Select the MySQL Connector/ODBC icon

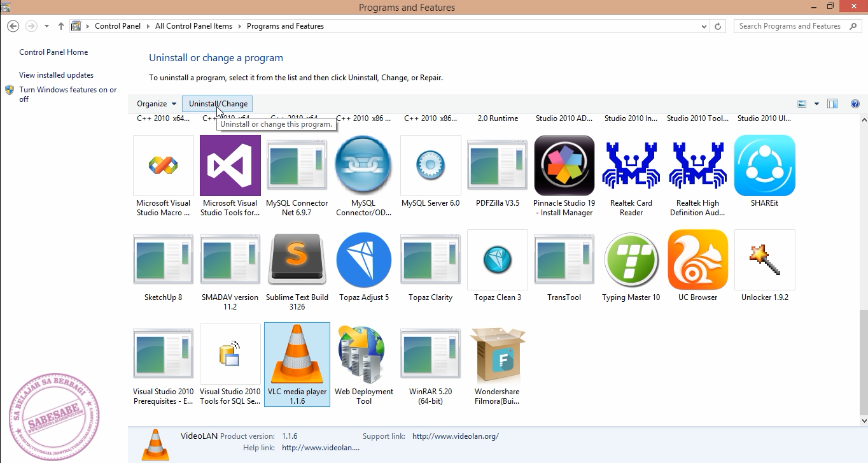pyautogui.click(x=363, y=166)
